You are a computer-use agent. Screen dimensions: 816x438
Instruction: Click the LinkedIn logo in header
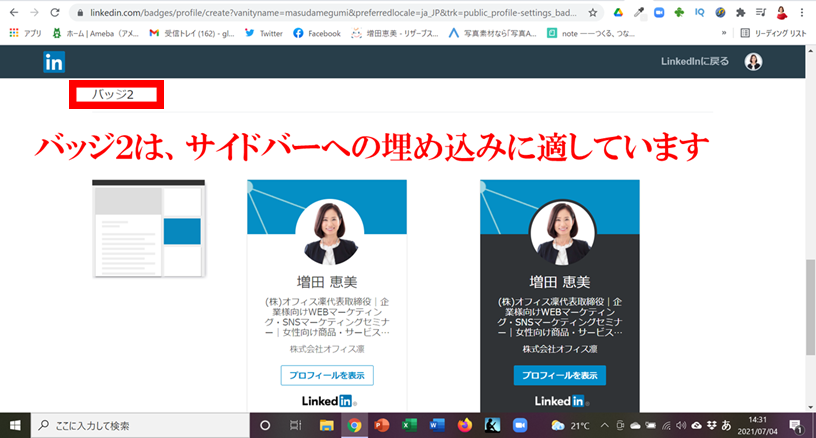54,62
